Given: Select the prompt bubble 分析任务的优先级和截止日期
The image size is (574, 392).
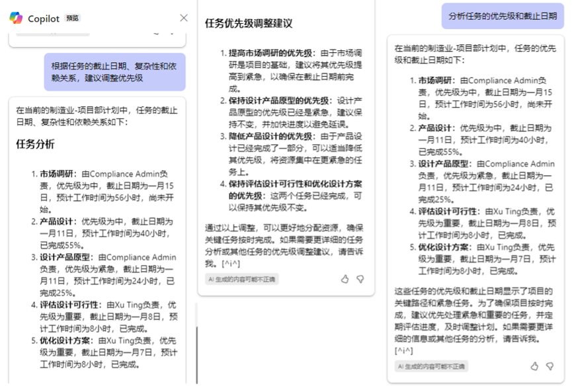Looking at the screenshot, I should pos(503,16).
